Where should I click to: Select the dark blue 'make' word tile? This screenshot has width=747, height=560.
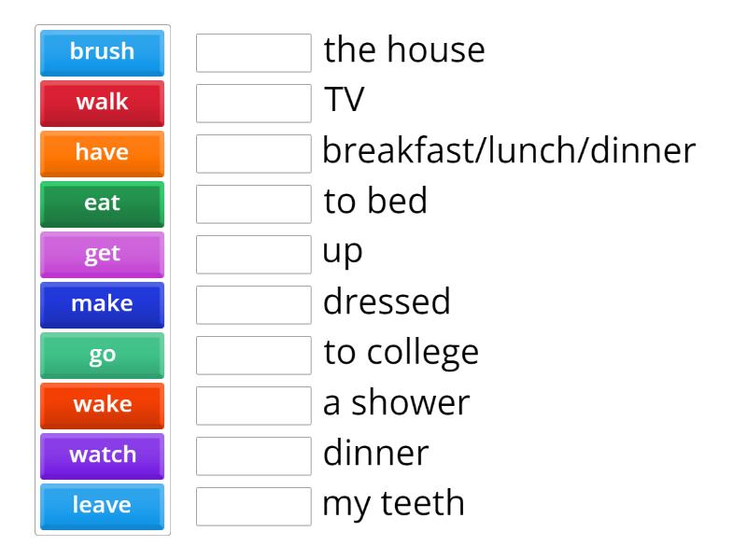(102, 304)
